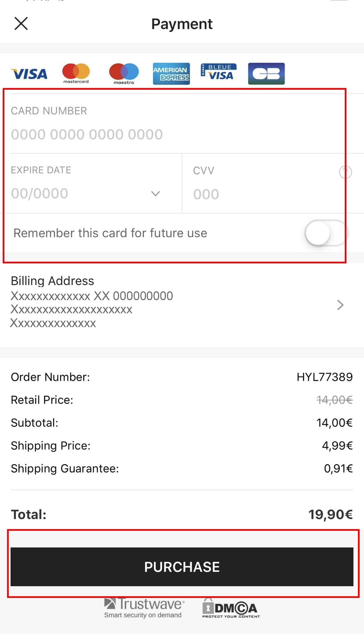Tap the Billing Address row

pos(169,302)
